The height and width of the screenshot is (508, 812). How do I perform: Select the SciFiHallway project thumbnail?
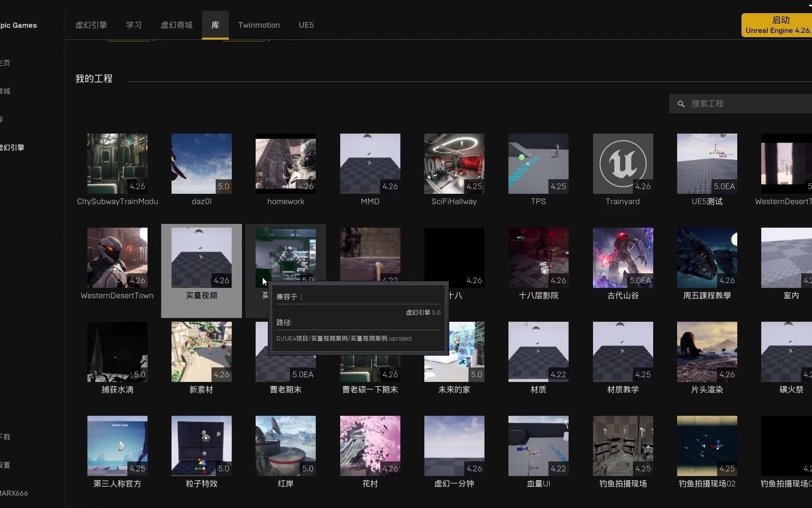click(x=454, y=164)
